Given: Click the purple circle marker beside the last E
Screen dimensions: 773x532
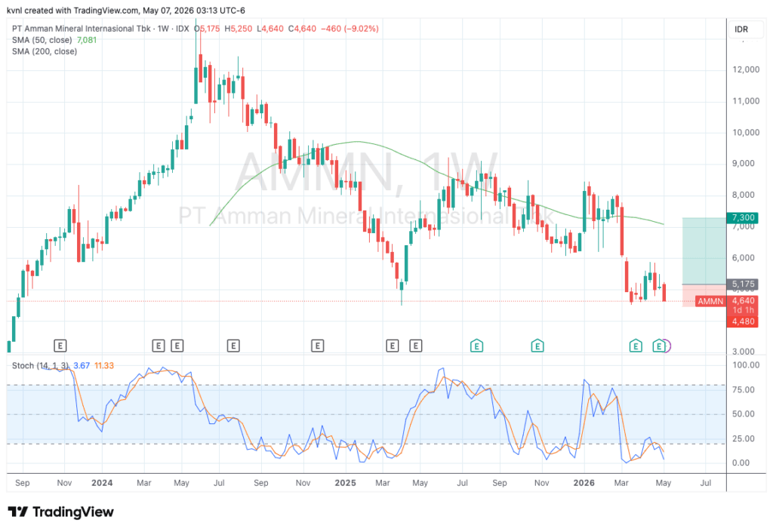Looking at the screenshot, I should click(667, 346).
